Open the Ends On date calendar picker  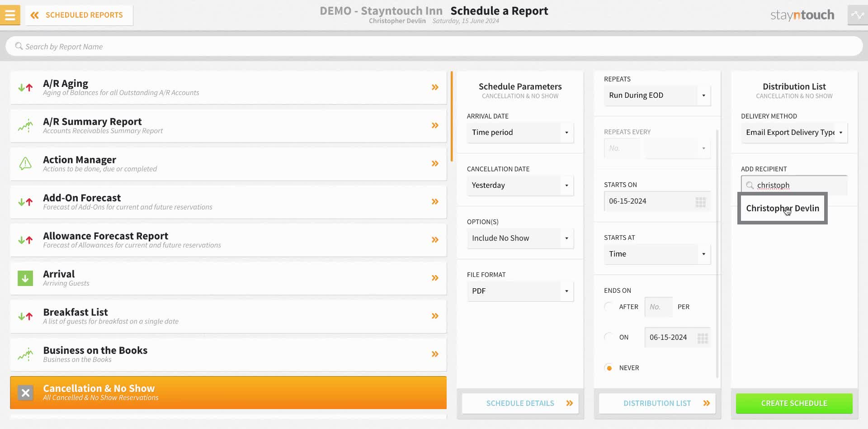pos(703,338)
